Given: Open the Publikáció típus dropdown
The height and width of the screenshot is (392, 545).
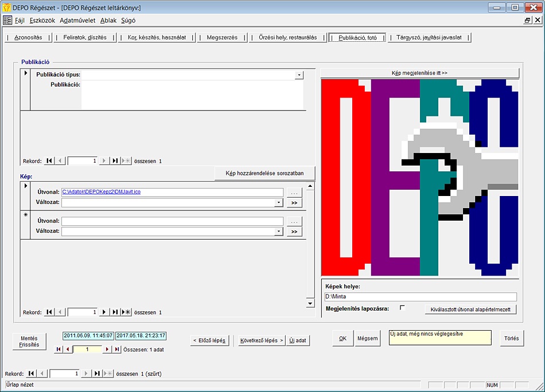Looking at the screenshot, I should click(299, 75).
